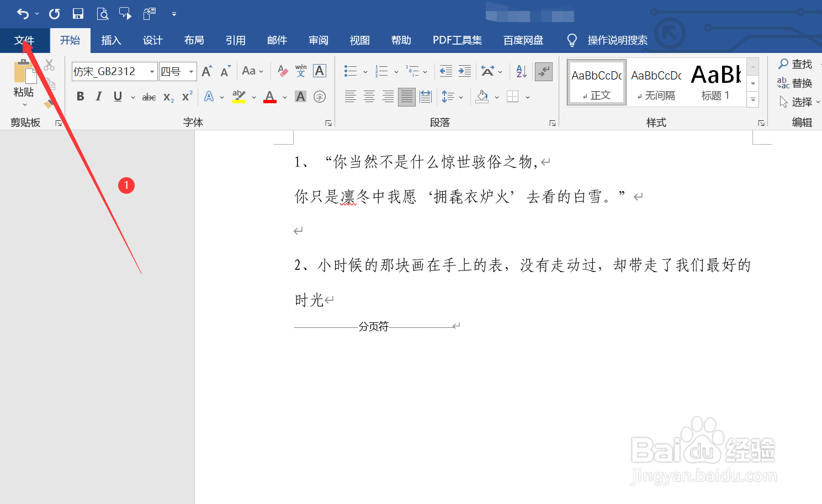This screenshot has width=822, height=504.
Task: Click the Increase Indent icon
Action: [x=464, y=71]
